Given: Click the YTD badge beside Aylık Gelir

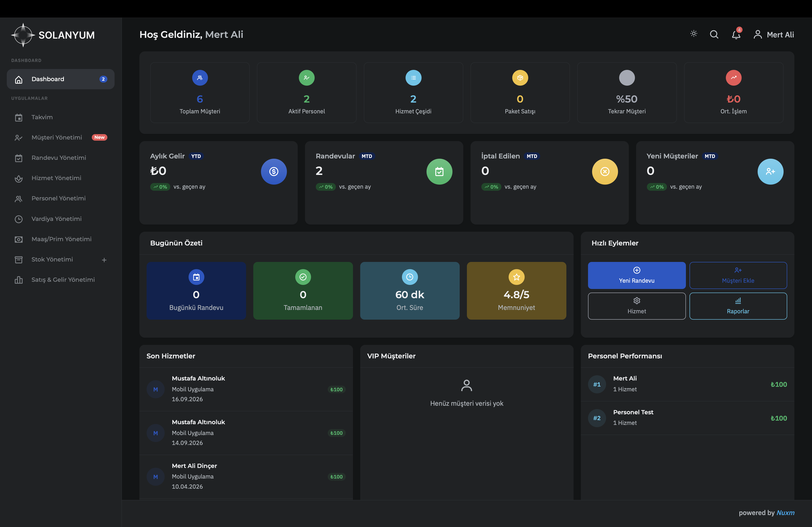Looking at the screenshot, I should point(196,156).
